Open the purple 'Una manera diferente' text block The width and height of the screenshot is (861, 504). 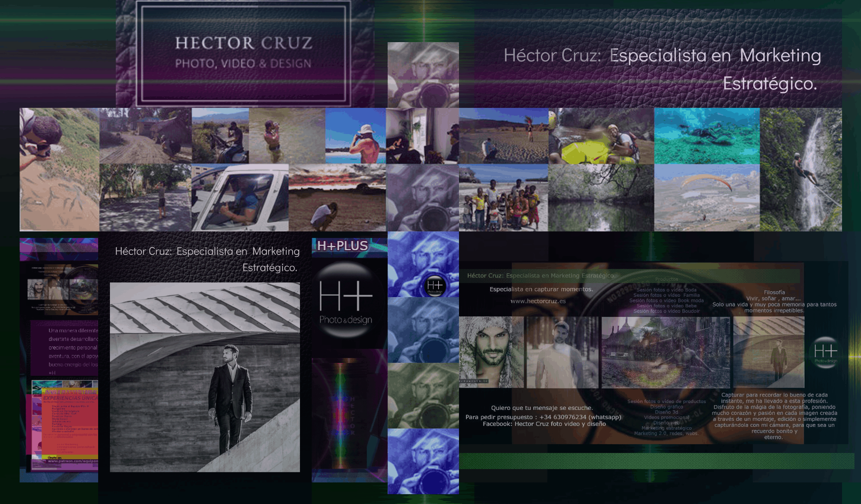pos(64,348)
